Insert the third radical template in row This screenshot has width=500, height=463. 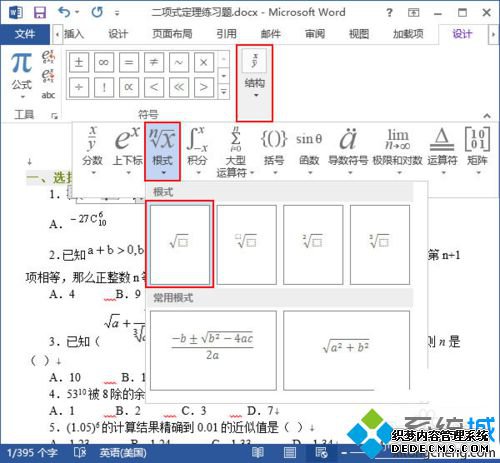pos(313,244)
